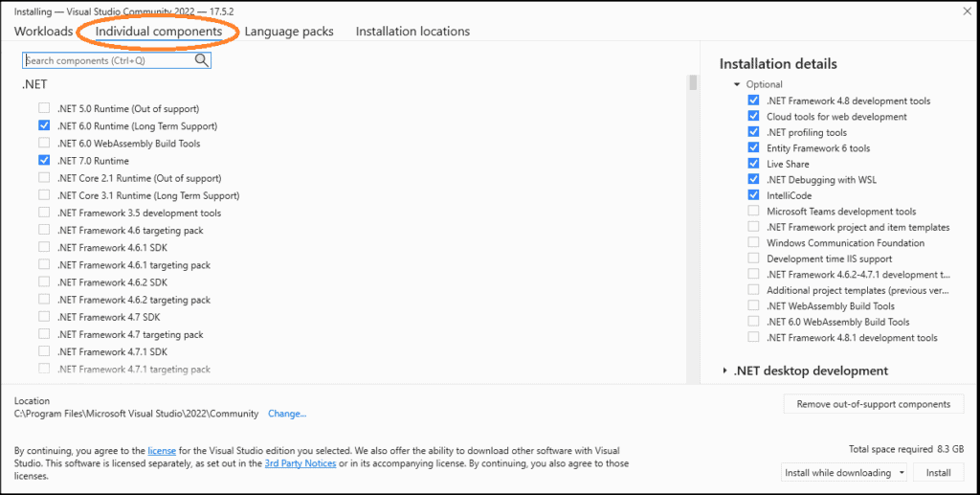Check .NET 6.0 WebAssembly Build Tools in Installation details

[754, 322]
